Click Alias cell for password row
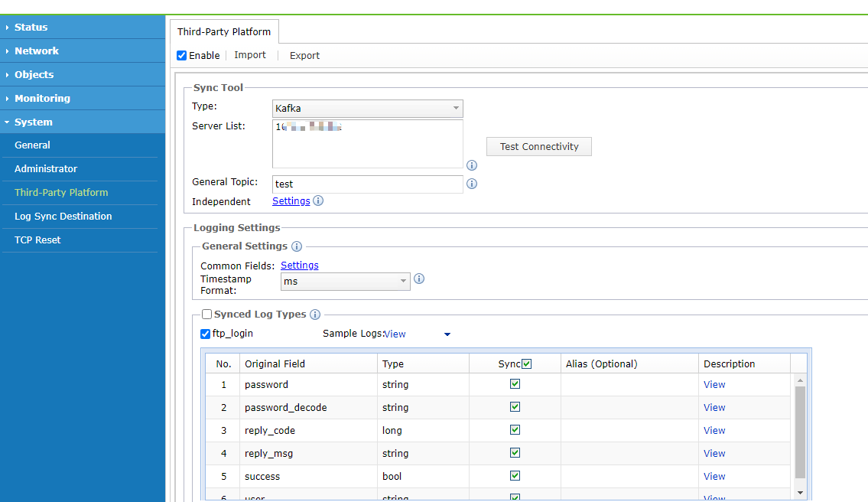This screenshot has width=868, height=502. pos(629,384)
